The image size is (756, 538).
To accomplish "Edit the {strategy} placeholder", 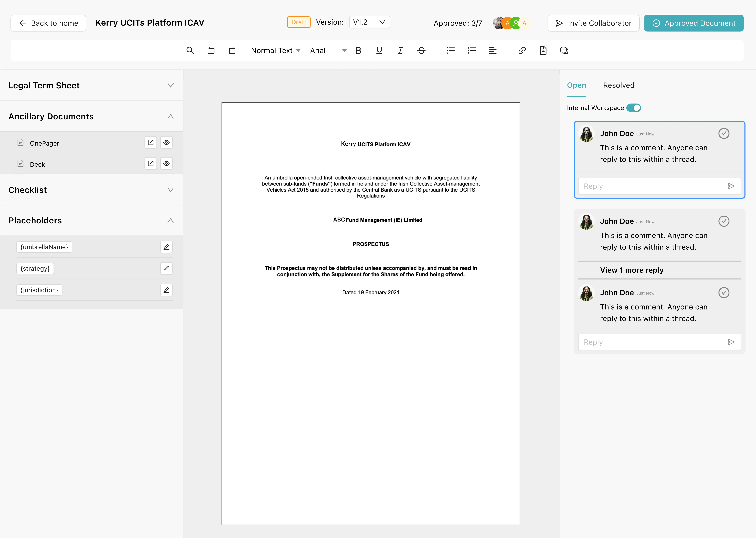I will [x=166, y=268].
